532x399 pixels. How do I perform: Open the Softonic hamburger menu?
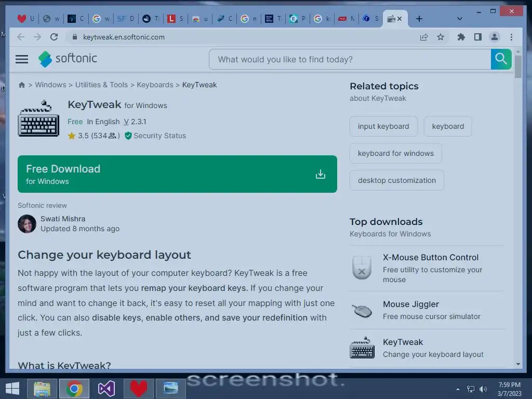(22, 59)
